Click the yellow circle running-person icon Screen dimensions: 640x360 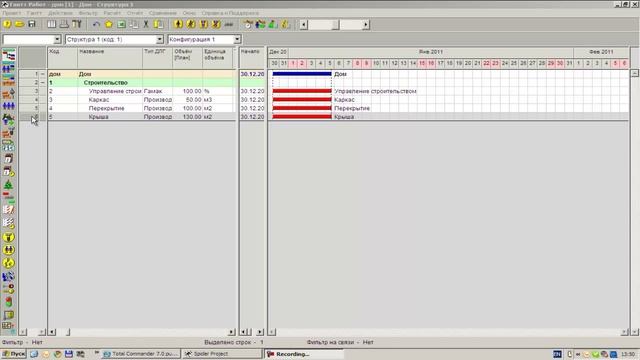tap(191, 24)
